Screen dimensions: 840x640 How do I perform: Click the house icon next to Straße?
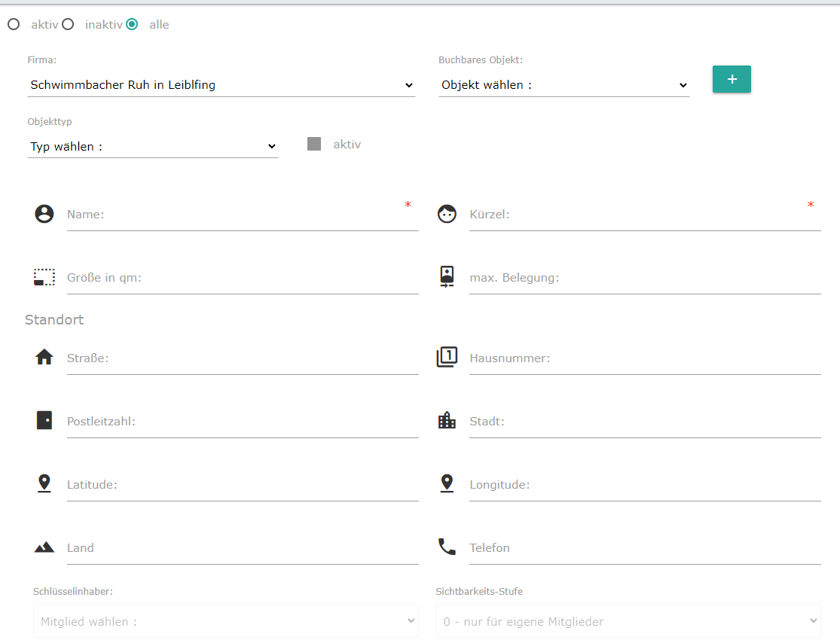point(44,358)
